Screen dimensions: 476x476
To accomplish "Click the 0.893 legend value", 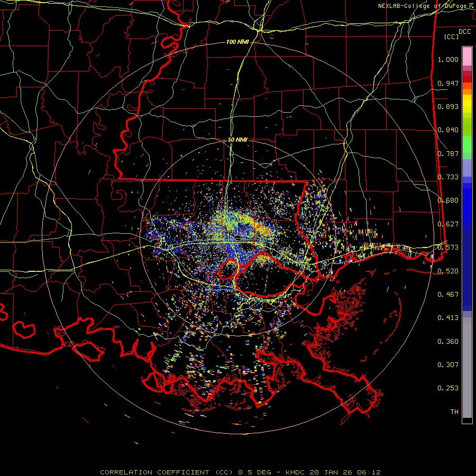I will point(448,106).
